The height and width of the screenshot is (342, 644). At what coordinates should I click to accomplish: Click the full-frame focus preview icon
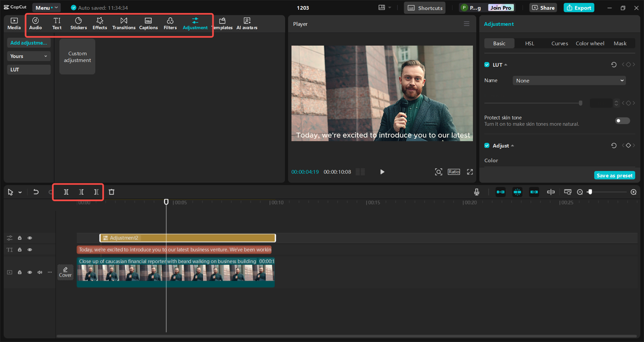(439, 172)
